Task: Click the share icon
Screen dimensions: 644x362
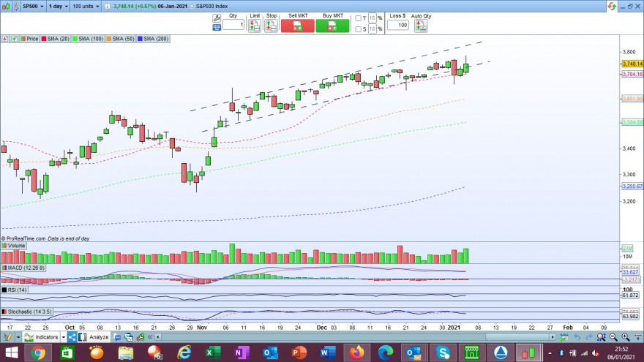Action: click(x=72, y=337)
